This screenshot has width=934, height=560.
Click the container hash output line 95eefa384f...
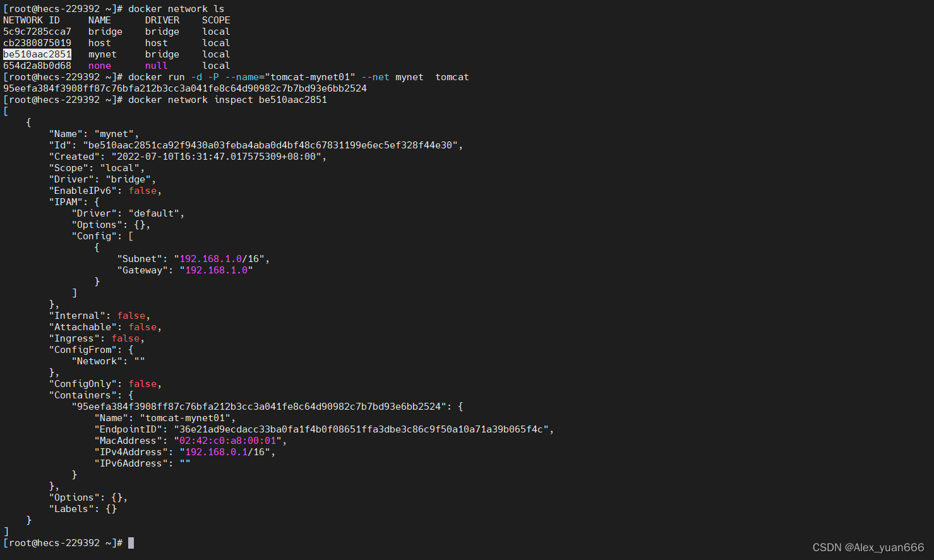click(185, 88)
